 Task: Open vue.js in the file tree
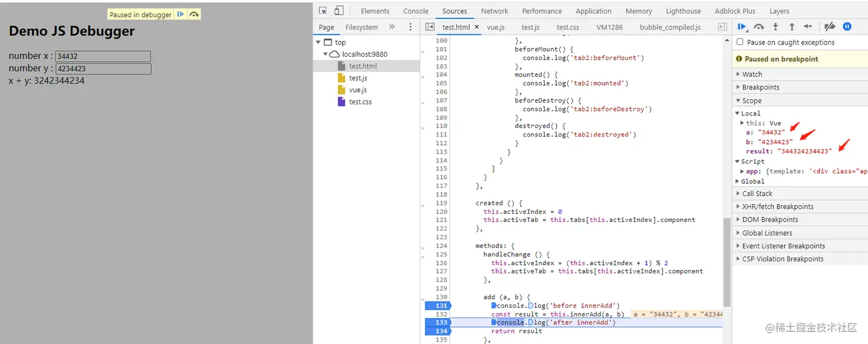click(358, 90)
